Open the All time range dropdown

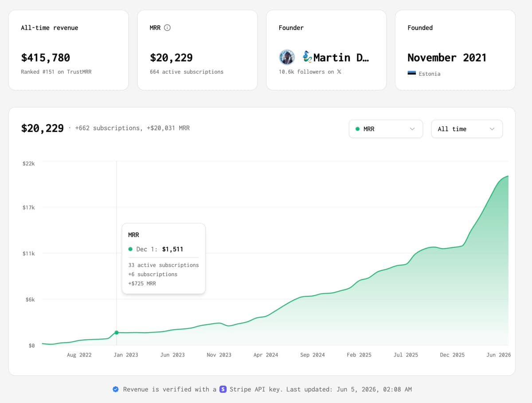click(467, 129)
